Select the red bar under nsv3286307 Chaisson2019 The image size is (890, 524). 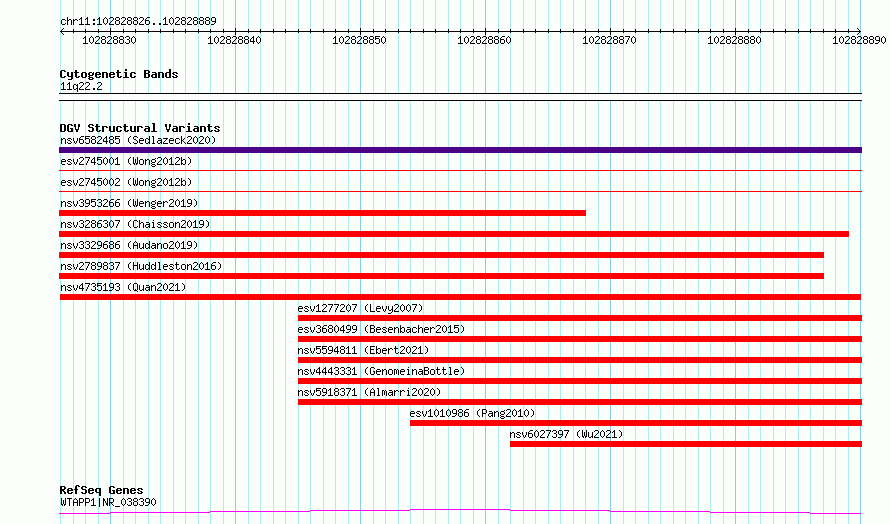click(454, 234)
